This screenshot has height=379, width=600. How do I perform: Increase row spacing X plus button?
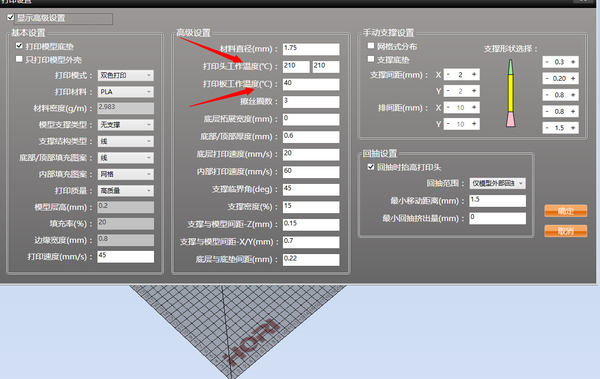[474, 108]
